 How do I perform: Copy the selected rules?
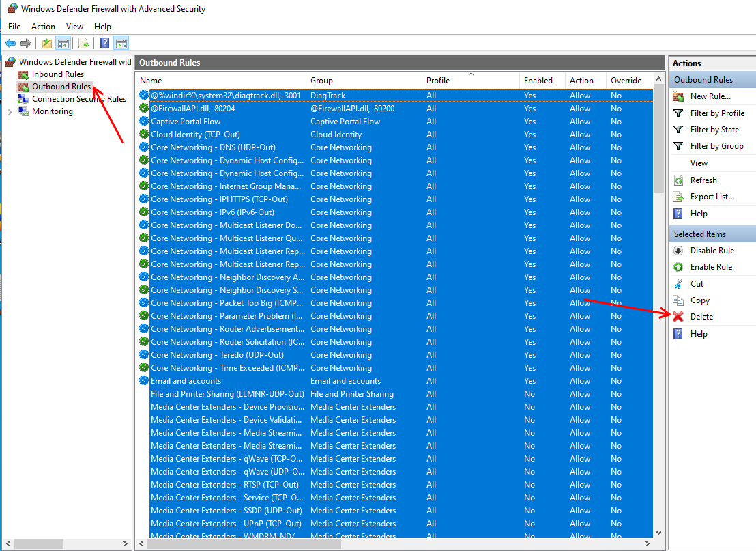point(699,300)
